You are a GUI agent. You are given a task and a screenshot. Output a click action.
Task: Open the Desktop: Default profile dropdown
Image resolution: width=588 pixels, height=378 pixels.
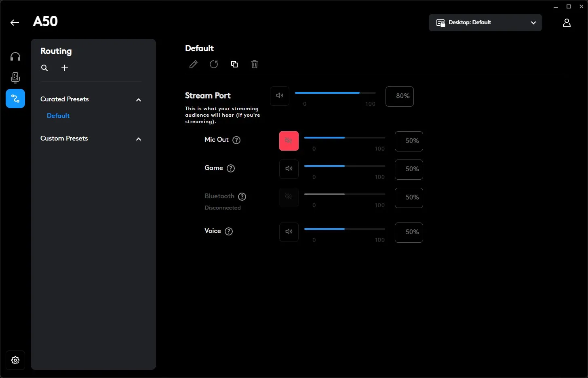pyautogui.click(x=485, y=23)
